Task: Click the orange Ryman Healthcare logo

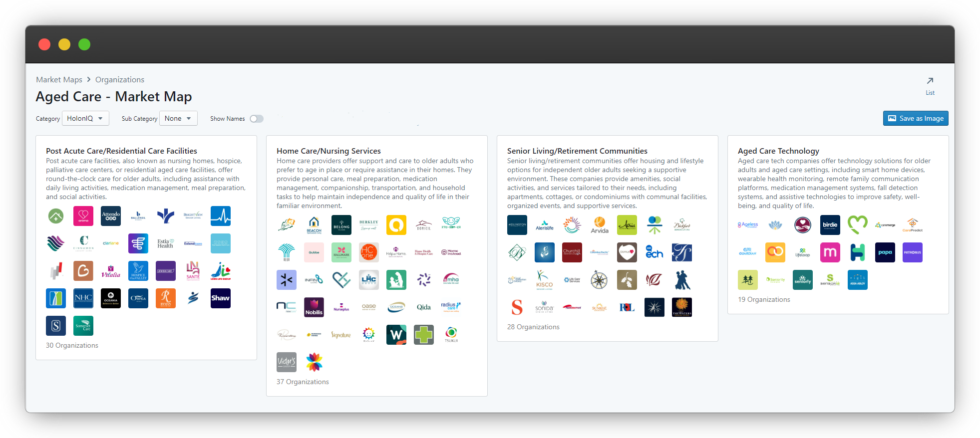Action: (x=166, y=298)
